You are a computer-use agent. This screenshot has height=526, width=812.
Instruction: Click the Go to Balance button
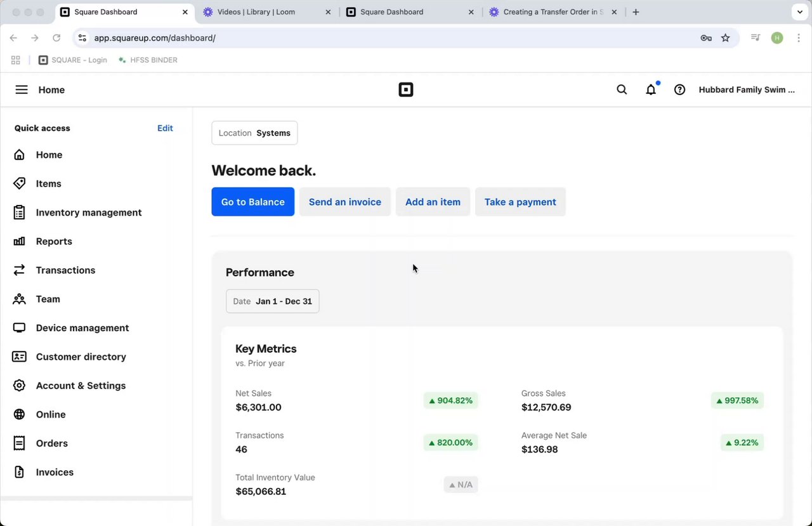click(x=252, y=202)
